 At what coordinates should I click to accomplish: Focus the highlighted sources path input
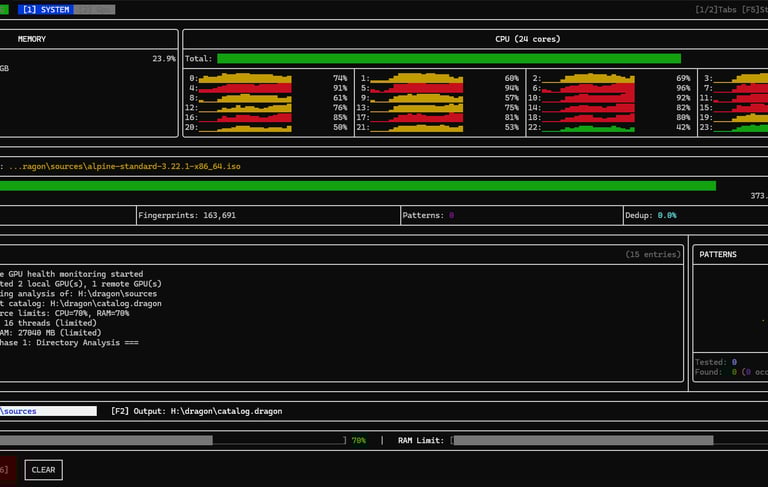coord(48,411)
